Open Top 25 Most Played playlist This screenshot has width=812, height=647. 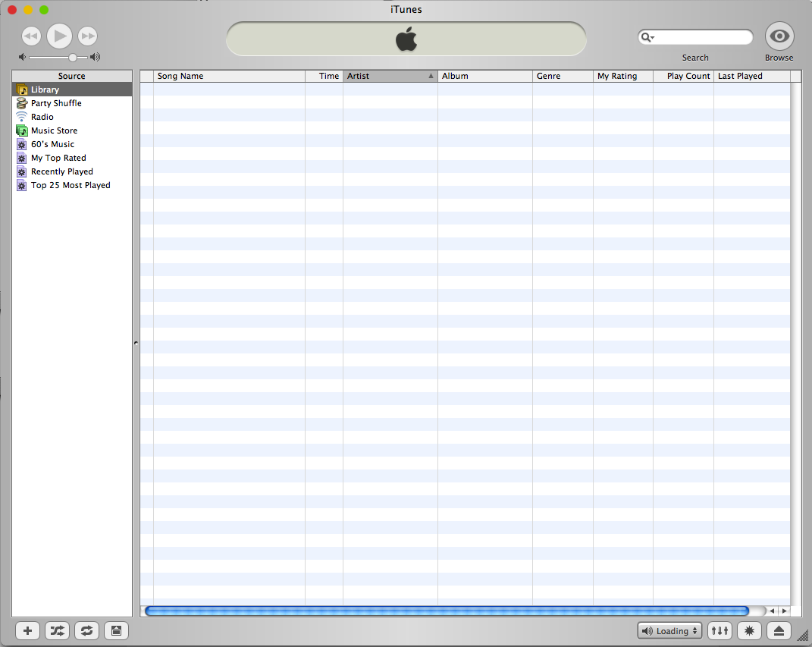pos(72,185)
